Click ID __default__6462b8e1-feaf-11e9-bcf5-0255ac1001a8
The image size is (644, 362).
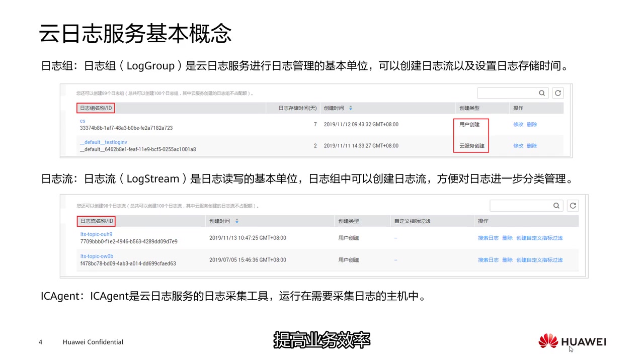[138, 149]
